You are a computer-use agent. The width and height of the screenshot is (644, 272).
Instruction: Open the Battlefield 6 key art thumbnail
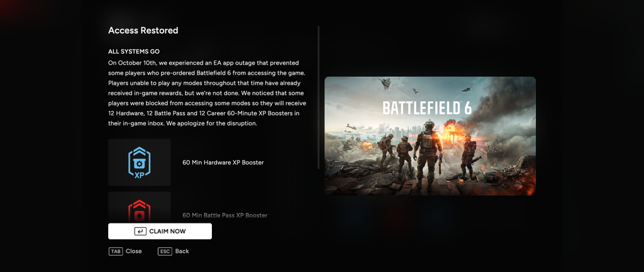pyautogui.click(x=430, y=136)
